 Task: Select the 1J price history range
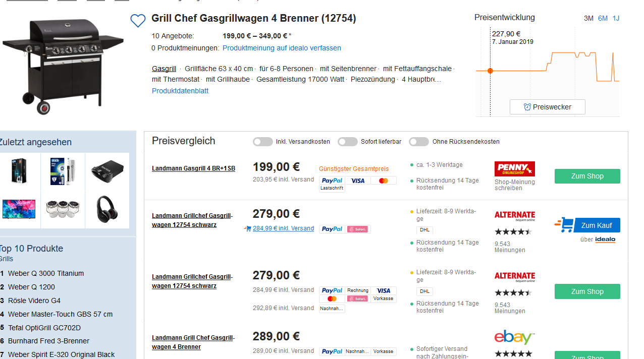(616, 19)
